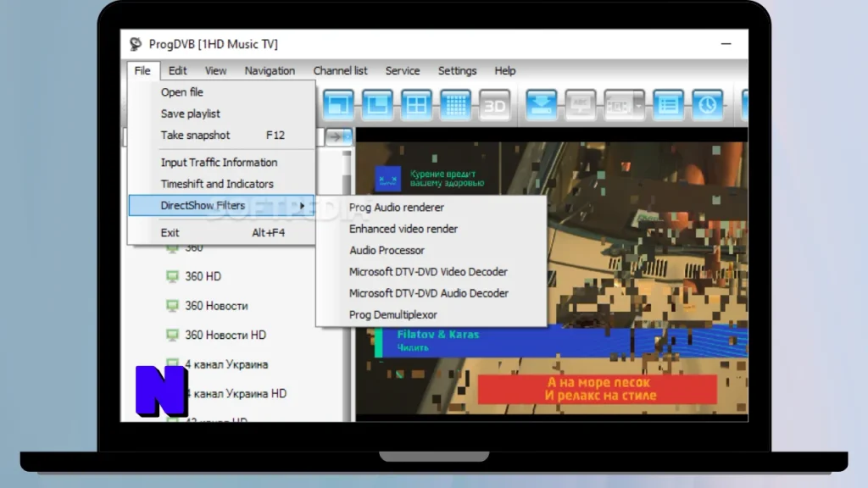Open the channel list toolbar icon
868x488 pixels.
tap(668, 104)
